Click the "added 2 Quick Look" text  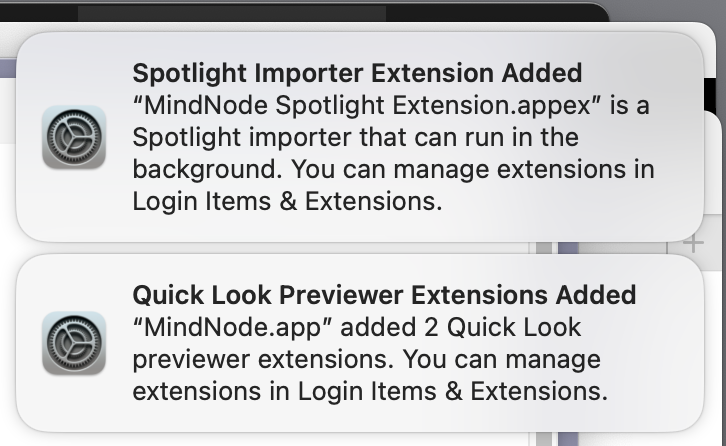click(460, 327)
